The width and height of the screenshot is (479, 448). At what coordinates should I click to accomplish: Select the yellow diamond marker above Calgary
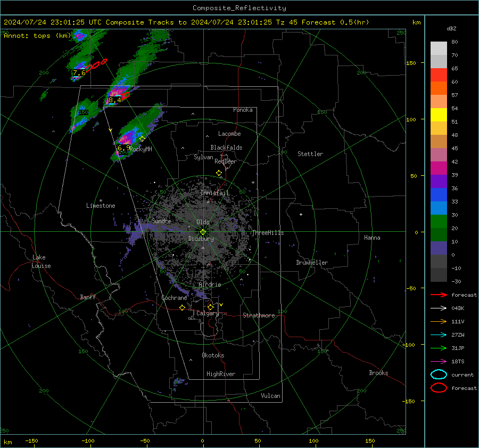[x=210, y=307]
